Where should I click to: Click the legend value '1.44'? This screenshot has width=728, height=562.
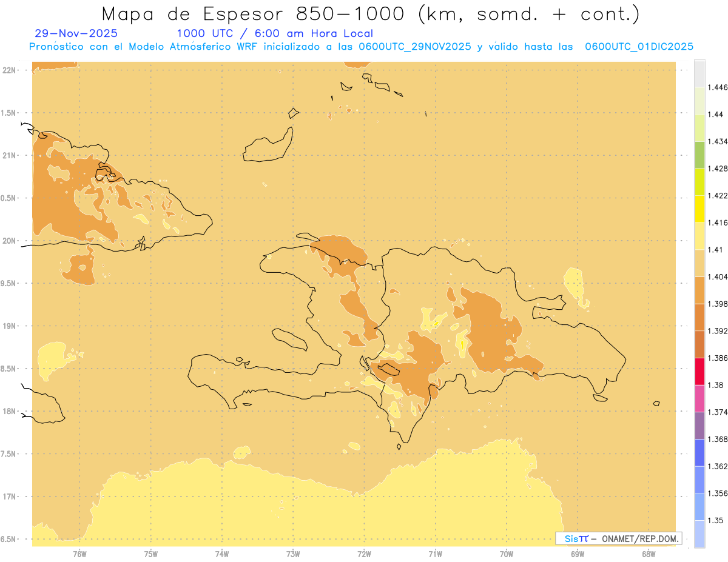[x=715, y=114]
